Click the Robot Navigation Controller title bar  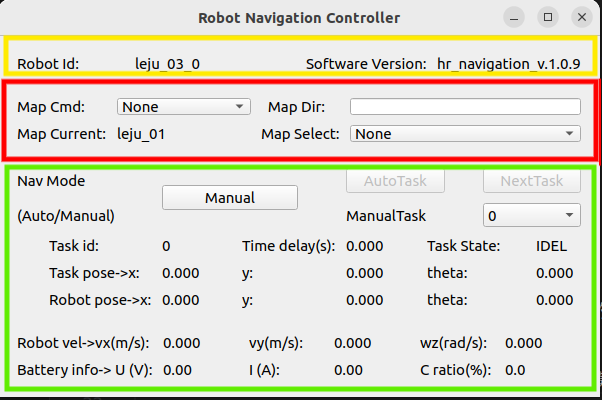[300, 17]
